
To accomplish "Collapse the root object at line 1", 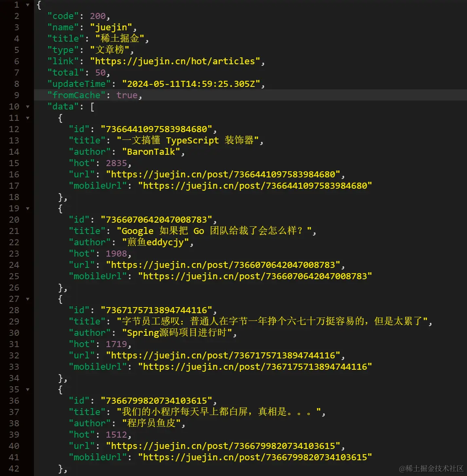I will pos(27,5).
